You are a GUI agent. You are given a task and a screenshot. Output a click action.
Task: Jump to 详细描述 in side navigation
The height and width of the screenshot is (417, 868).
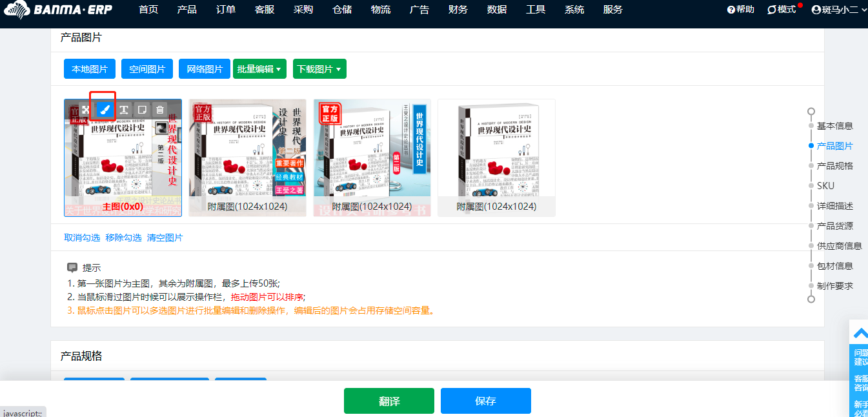[835, 206]
